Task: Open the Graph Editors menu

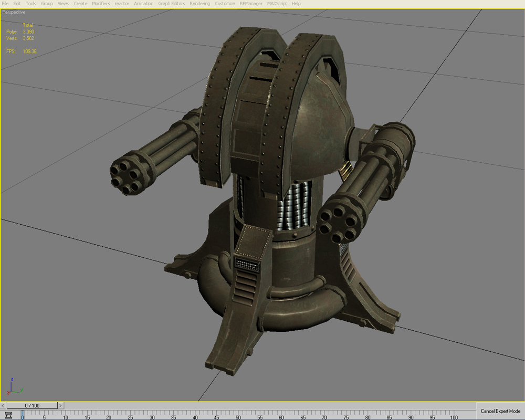Action: tap(171, 4)
